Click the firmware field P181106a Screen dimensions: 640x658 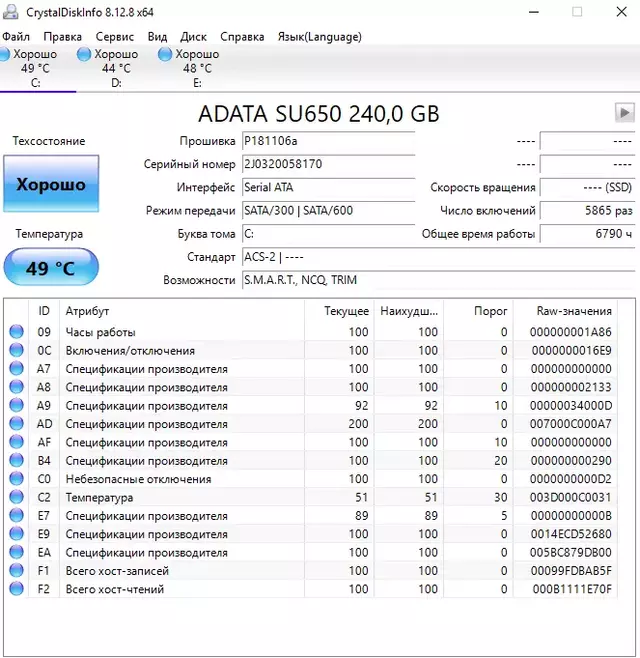coord(329,141)
